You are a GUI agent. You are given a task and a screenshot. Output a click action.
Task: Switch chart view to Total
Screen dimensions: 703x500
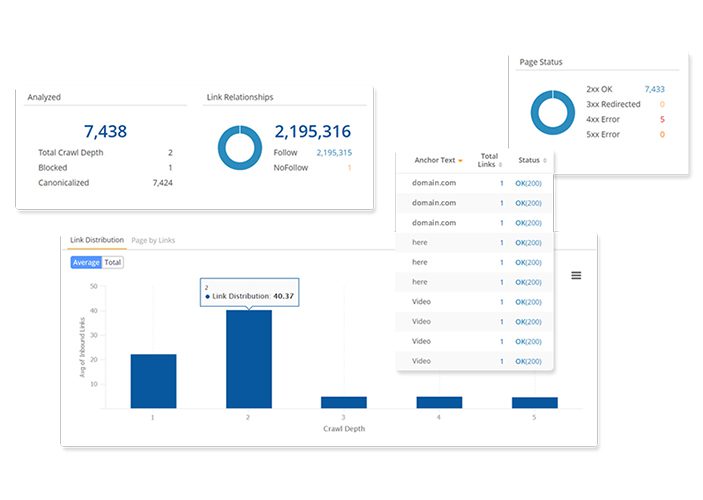(x=113, y=262)
